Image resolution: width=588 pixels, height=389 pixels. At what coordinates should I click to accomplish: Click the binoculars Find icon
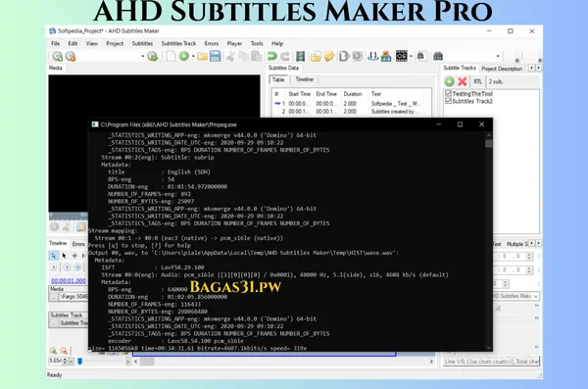click(438, 56)
